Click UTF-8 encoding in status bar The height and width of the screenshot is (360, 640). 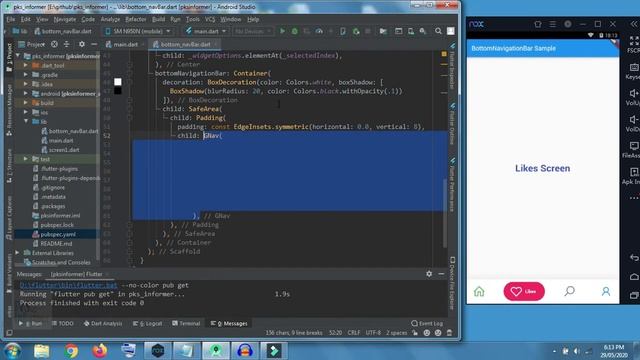coord(373,333)
